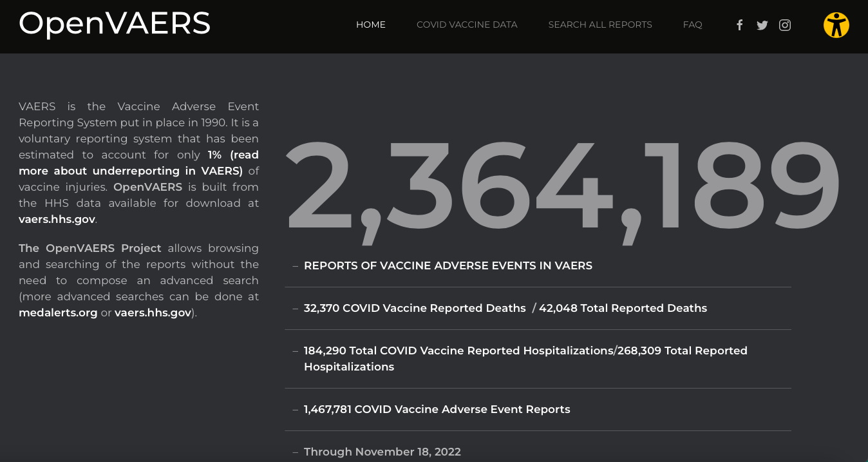Image resolution: width=868 pixels, height=462 pixels.
Task: Click the 'Through November 18, 2022' line
Action: [x=382, y=452]
